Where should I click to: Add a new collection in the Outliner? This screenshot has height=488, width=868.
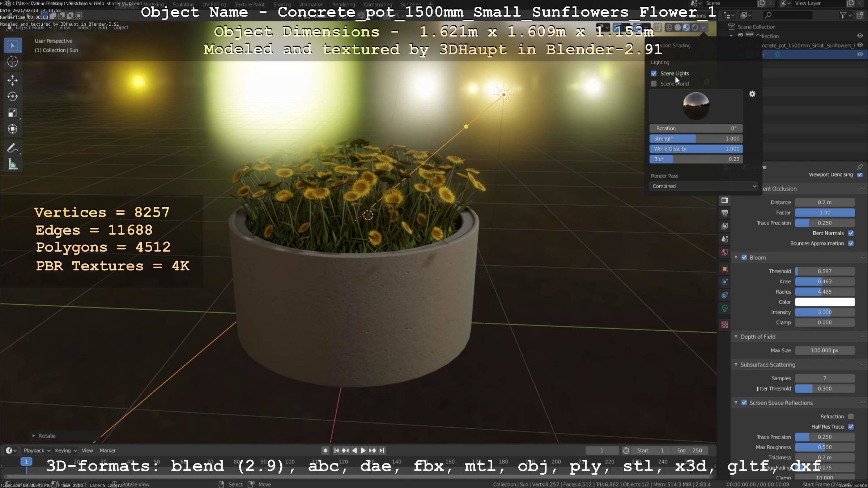860,15
